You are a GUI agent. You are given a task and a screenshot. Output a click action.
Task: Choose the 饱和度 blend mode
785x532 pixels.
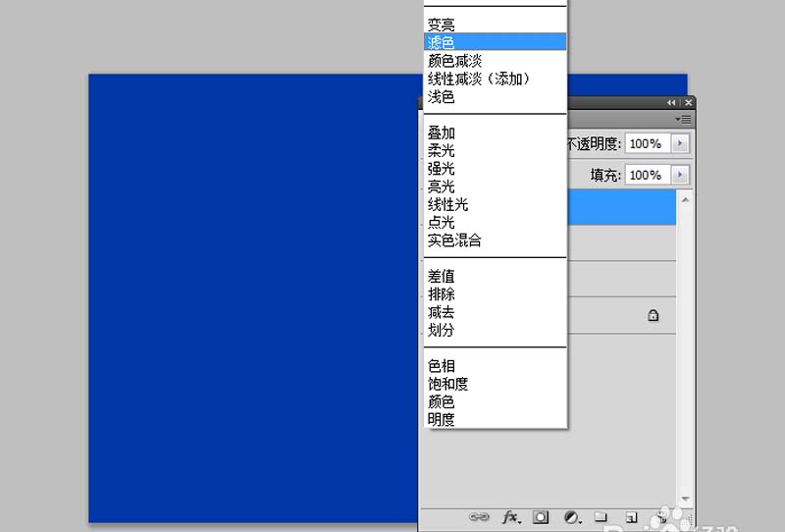[x=495, y=384]
